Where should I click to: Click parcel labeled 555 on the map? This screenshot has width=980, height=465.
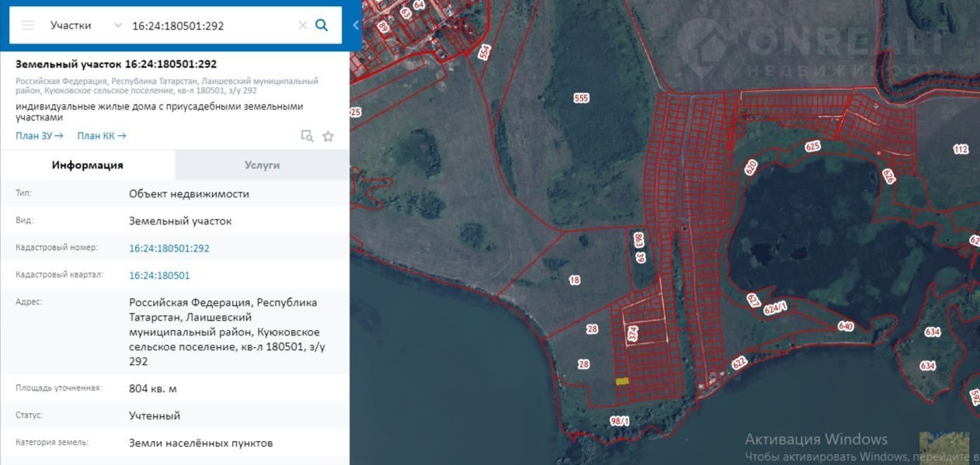(x=581, y=99)
